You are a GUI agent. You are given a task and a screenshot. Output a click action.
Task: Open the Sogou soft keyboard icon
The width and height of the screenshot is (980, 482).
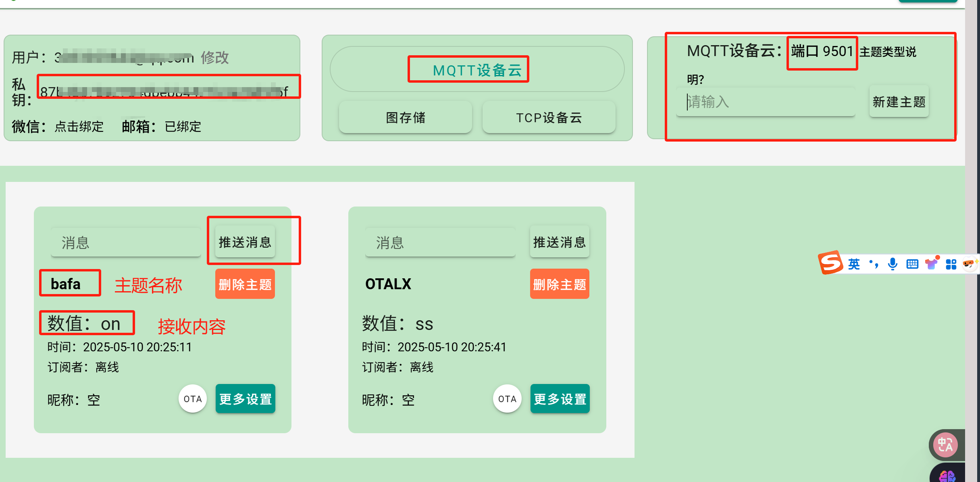(x=912, y=264)
